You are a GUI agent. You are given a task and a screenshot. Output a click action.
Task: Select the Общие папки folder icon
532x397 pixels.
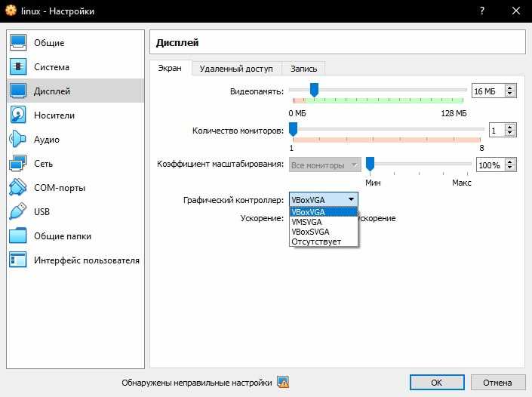pos(18,235)
